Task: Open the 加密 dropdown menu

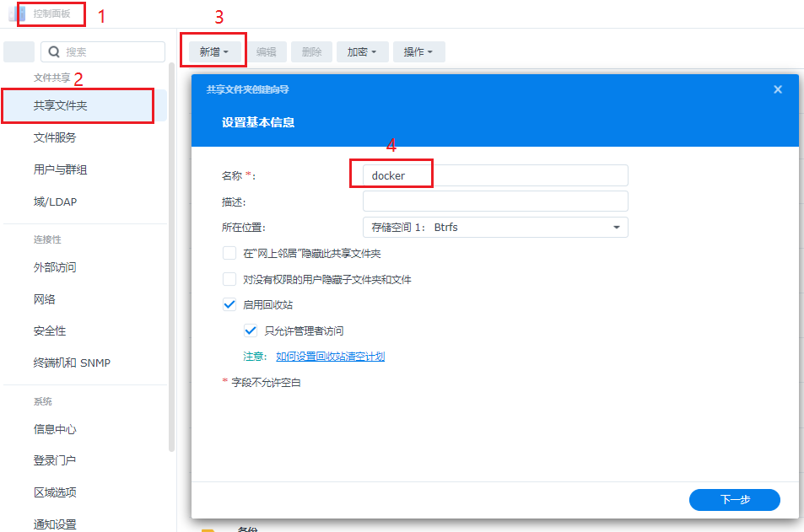Action: pos(362,51)
